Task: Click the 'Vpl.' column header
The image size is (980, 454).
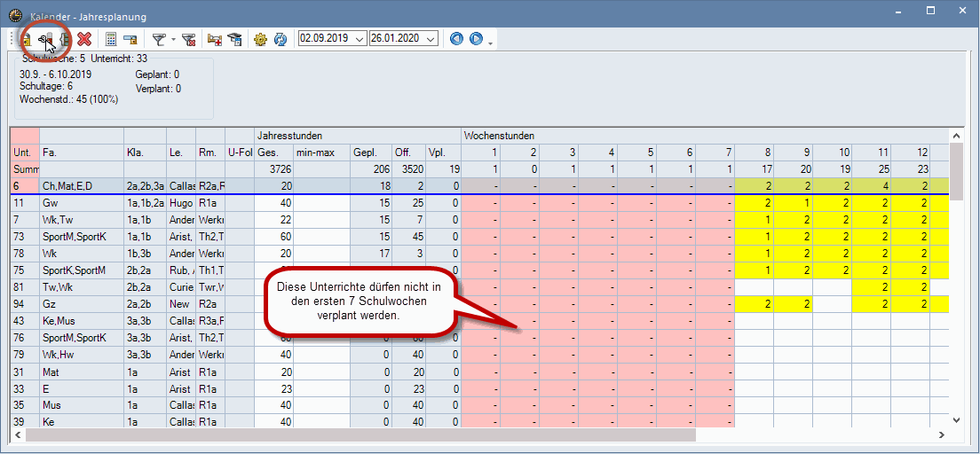Action: pyautogui.click(x=443, y=153)
